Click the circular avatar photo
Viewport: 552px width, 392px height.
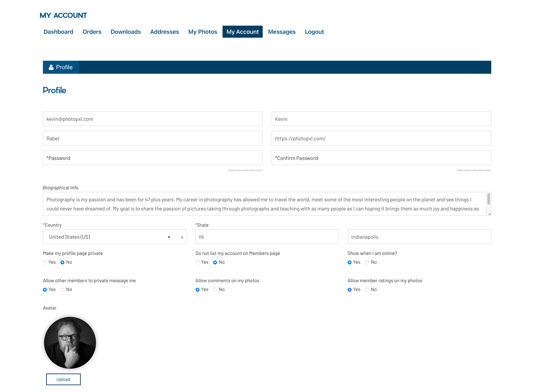(x=70, y=343)
